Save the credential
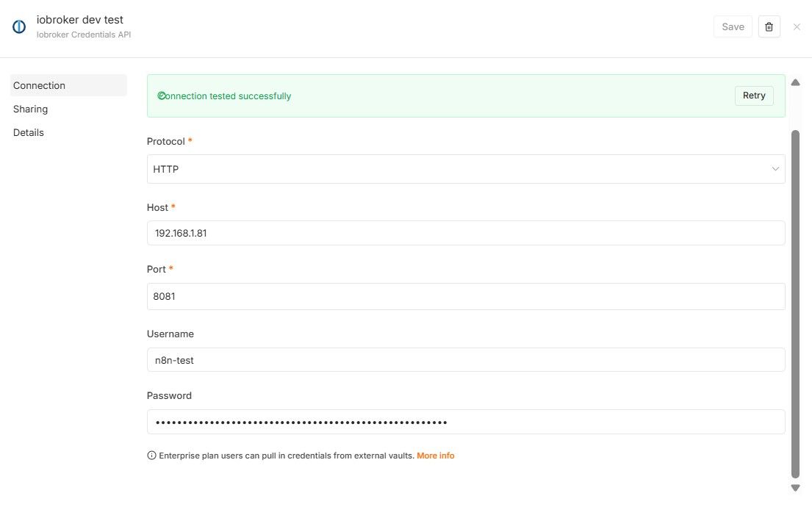The image size is (812, 507). pos(733,27)
